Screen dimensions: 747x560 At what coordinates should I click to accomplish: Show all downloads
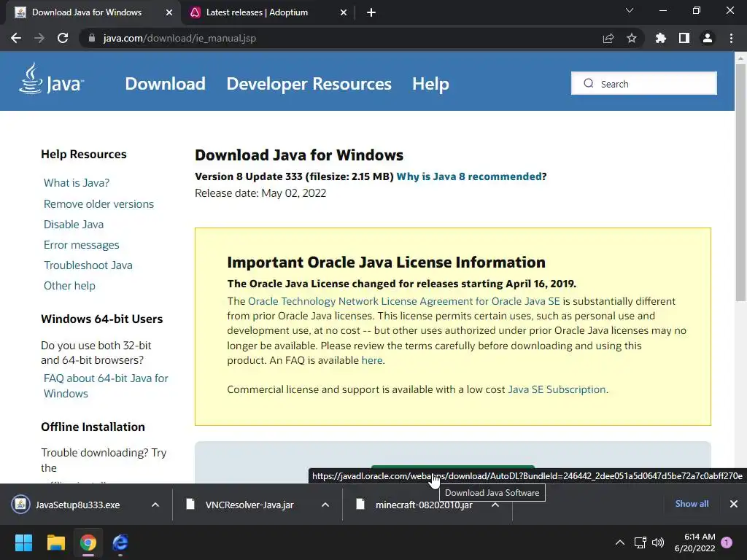click(x=692, y=504)
